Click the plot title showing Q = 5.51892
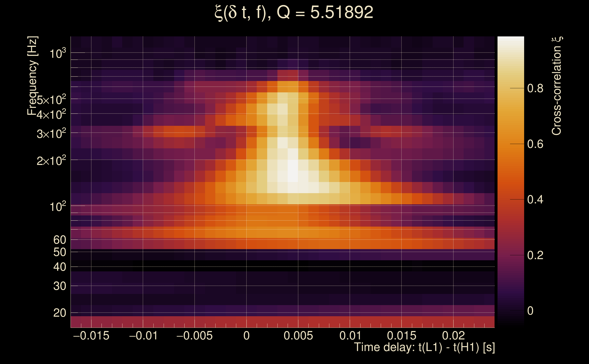The height and width of the screenshot is (364, 589). [x=294, y=13]
